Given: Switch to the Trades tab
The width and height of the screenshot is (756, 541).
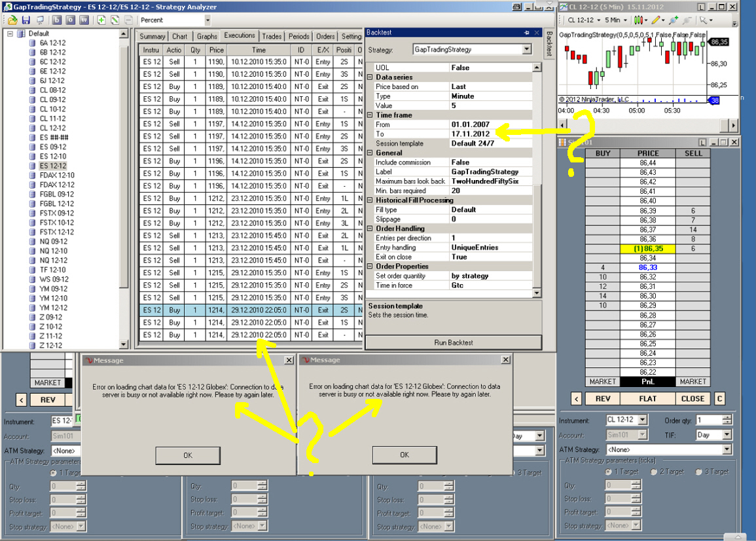Looking at the screenshot, I should pyautogui.click(x=272, y=36).
